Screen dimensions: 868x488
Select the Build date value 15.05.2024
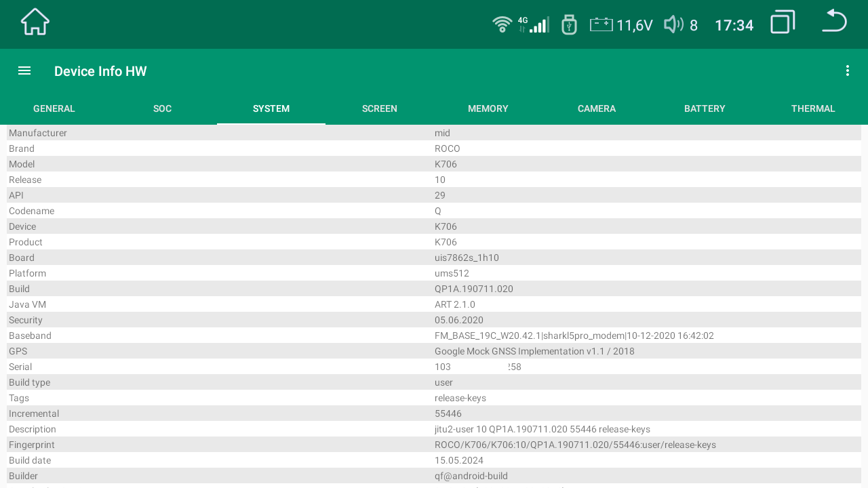(459, 460)
